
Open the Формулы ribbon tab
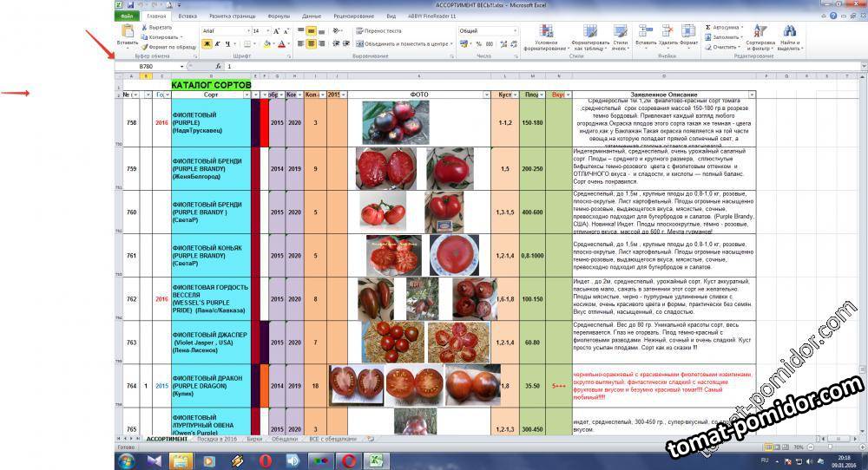pos(279,16)
